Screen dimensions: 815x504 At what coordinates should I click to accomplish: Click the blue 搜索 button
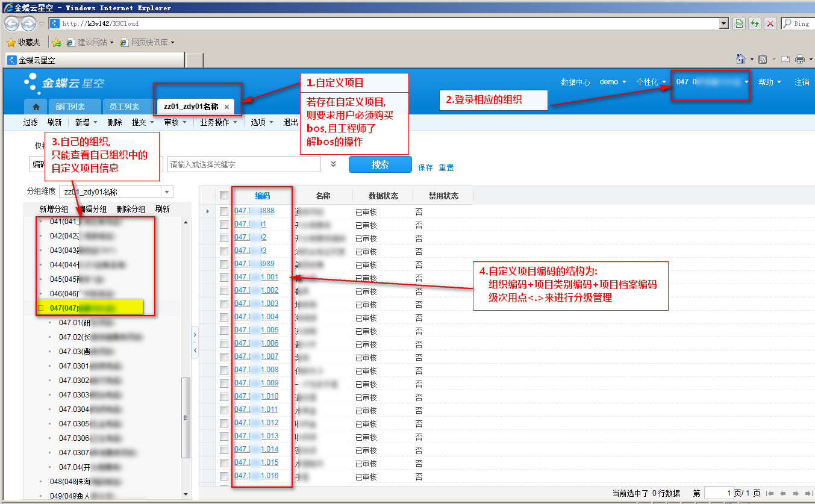point(380,164)
